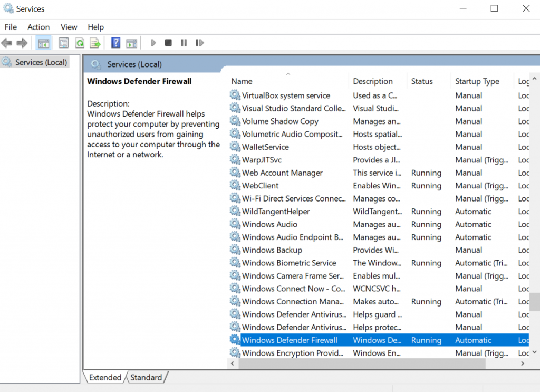Click the gear icon beside WildTangentHelper

pos(235,211)
